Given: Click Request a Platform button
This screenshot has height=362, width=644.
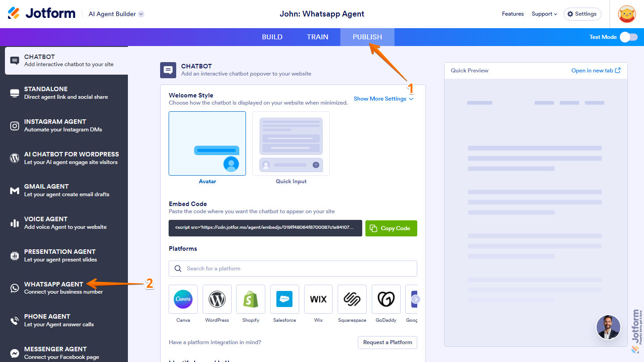Looking at the screenshot, I should (x=387, y=342).
